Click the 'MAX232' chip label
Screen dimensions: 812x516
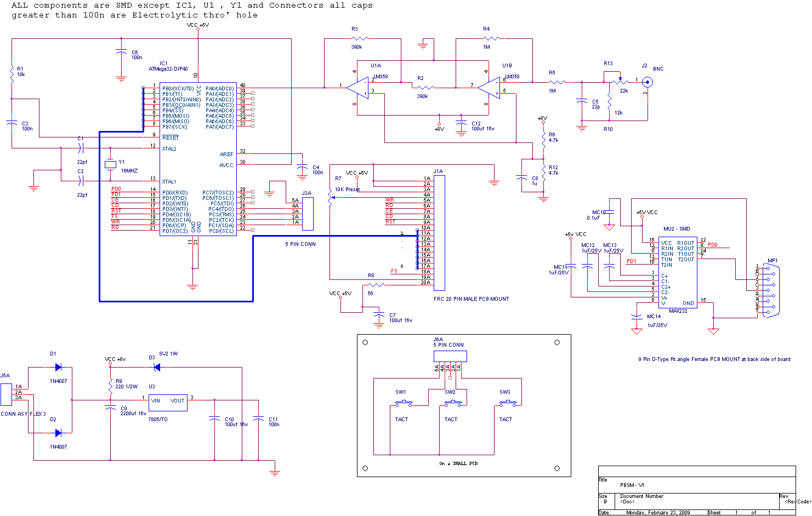tap(678, 311)
